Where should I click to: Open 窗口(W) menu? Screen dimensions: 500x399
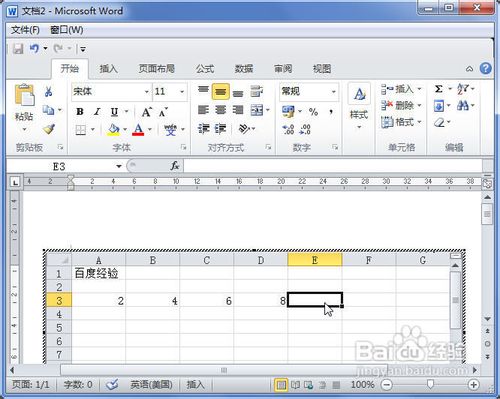(67, 30)
